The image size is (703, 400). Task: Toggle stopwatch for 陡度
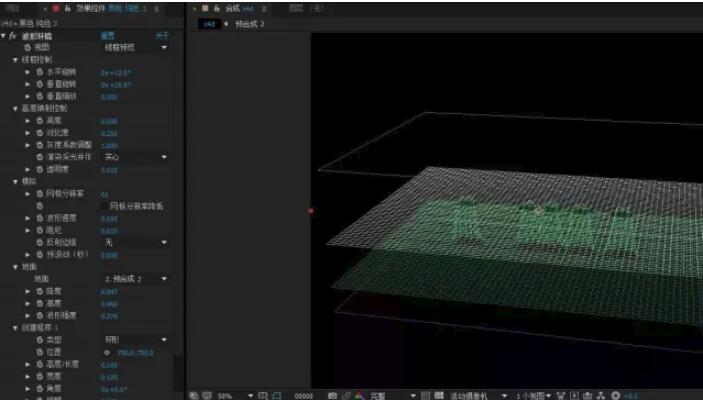40,291
